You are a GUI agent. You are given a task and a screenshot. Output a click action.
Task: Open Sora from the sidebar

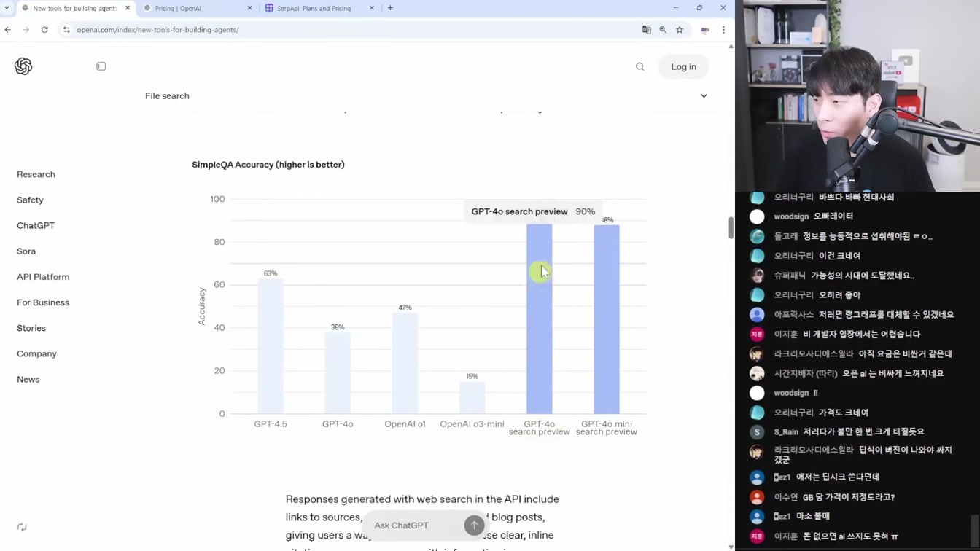[26, 251]
